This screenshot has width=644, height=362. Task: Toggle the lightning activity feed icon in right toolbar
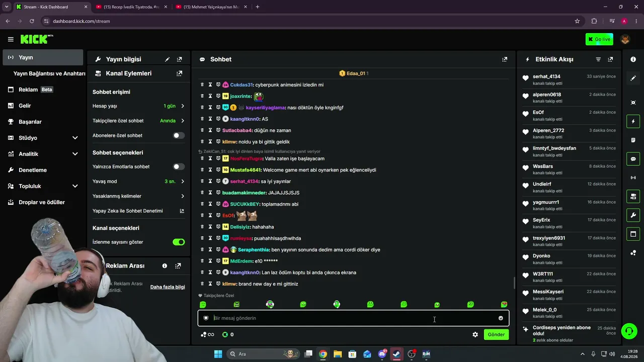(x=633, y=121)
